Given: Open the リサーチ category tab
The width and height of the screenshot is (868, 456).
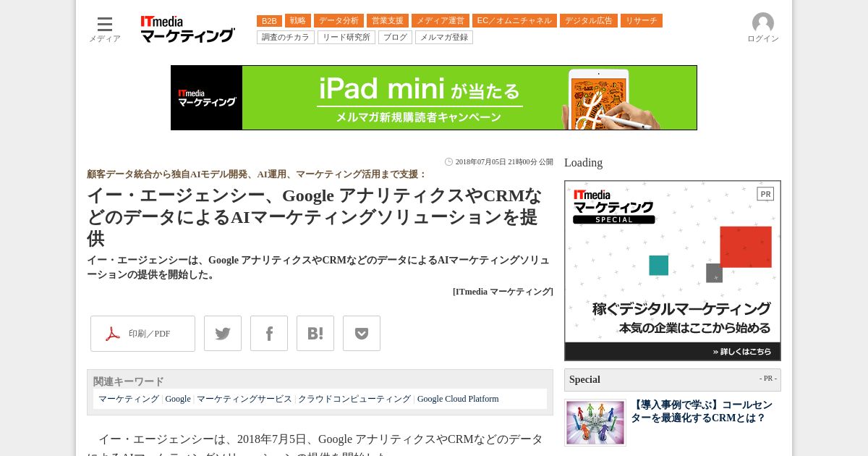Looking at the screenshot, I should click(x=642, y=21).
